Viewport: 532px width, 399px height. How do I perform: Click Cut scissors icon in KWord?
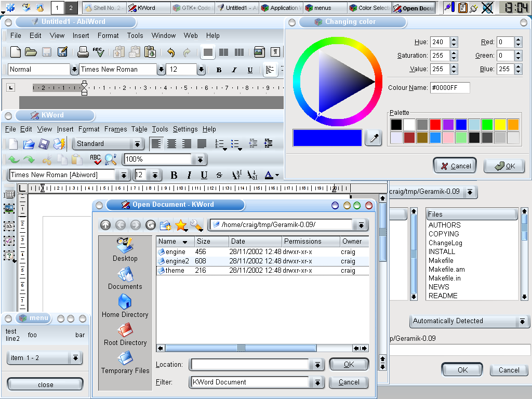coord(47,159)
